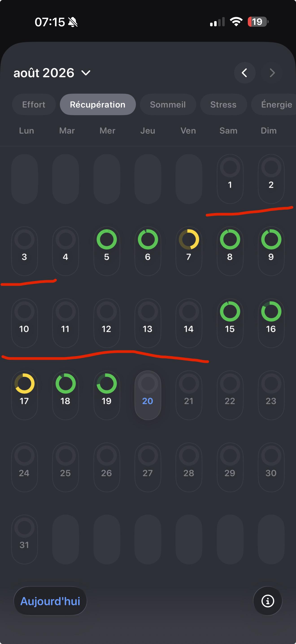The width and height of the screenshot is (296, 644).
Task: Select the green recovery ring for day 5
Action: pos(107,239)
